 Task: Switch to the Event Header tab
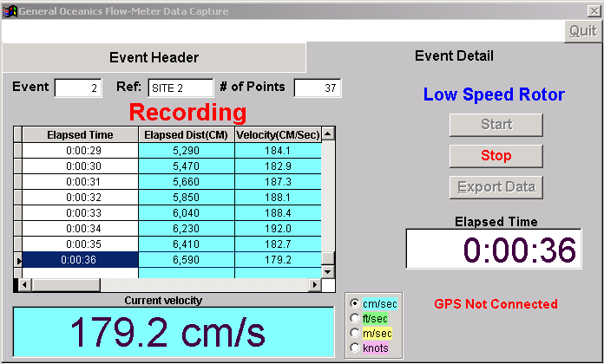coord(154,58)
